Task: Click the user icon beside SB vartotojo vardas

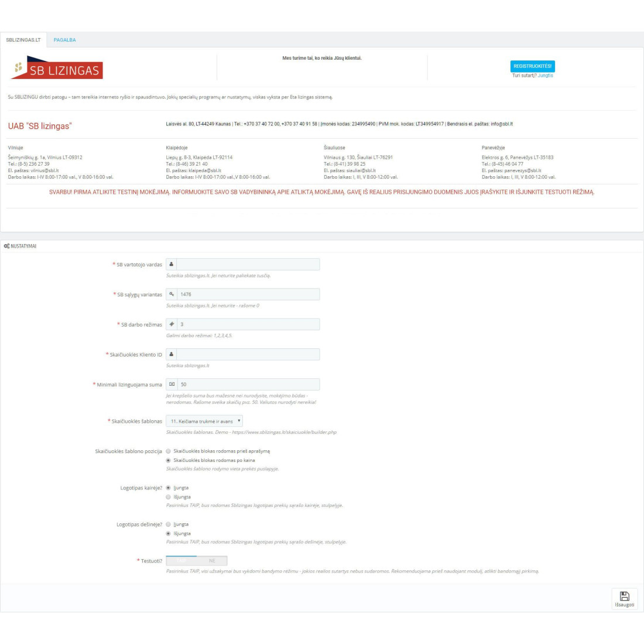Action: (x=171, y=265)
